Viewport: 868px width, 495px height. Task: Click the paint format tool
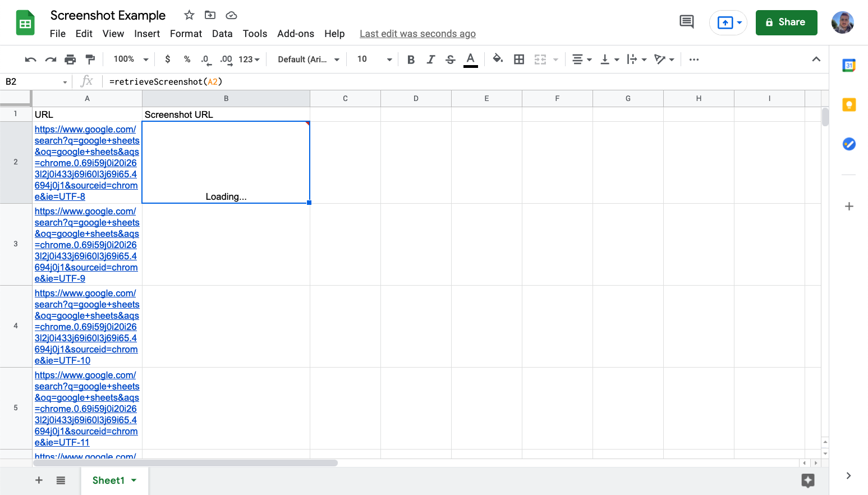click(x=90, y=59)
